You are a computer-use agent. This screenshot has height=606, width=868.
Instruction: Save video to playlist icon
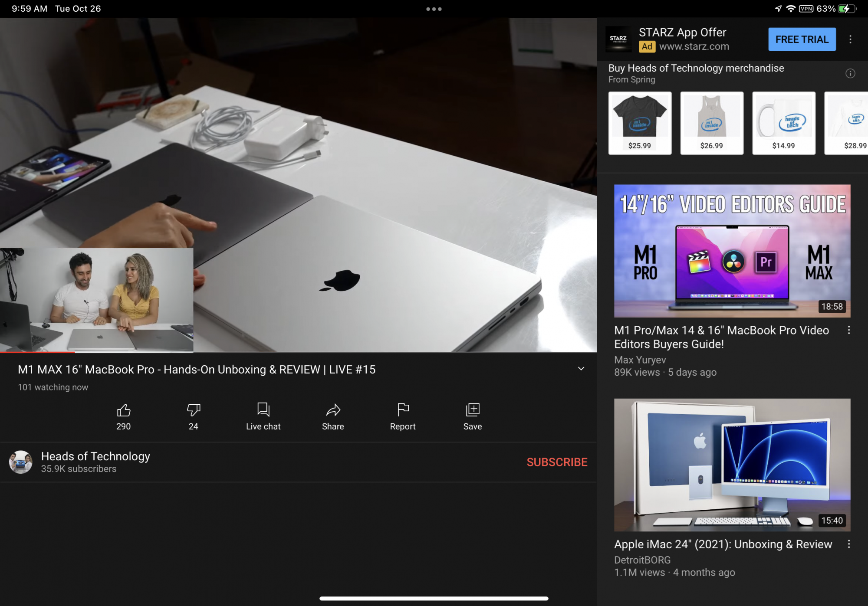(472, 410)
